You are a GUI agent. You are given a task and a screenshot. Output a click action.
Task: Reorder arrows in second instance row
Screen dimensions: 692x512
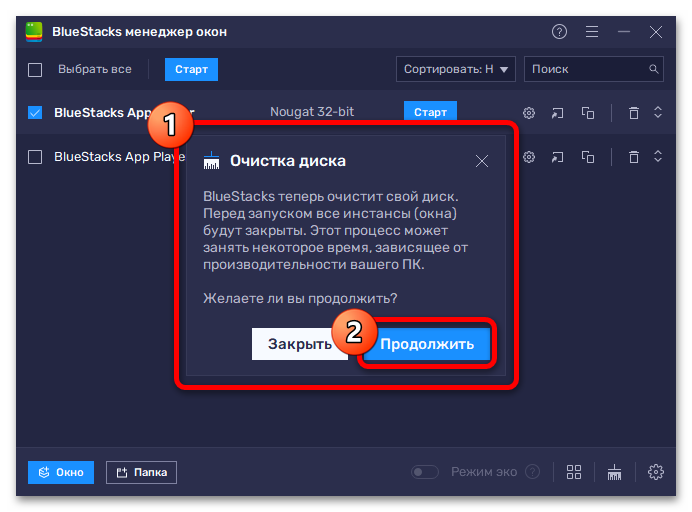coord(658,156)
